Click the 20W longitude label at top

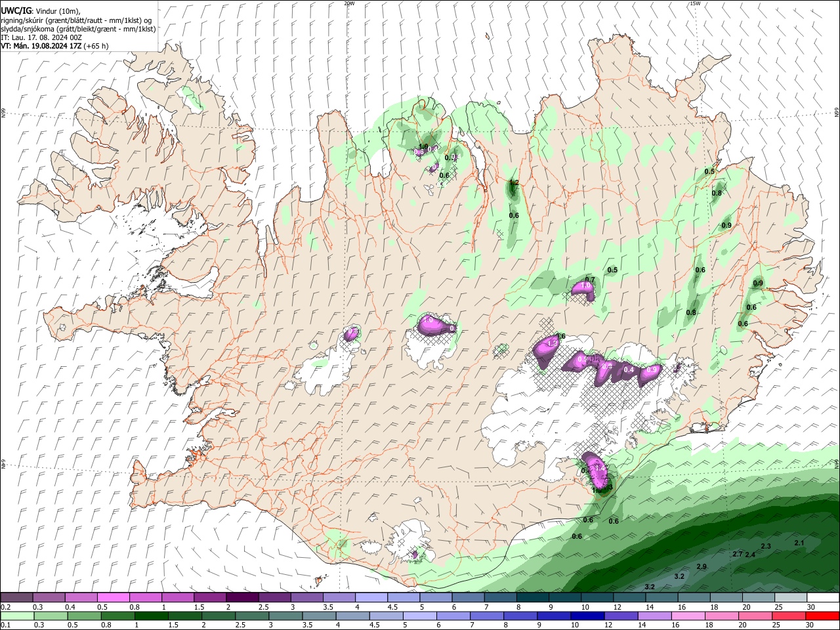point(349,3)
